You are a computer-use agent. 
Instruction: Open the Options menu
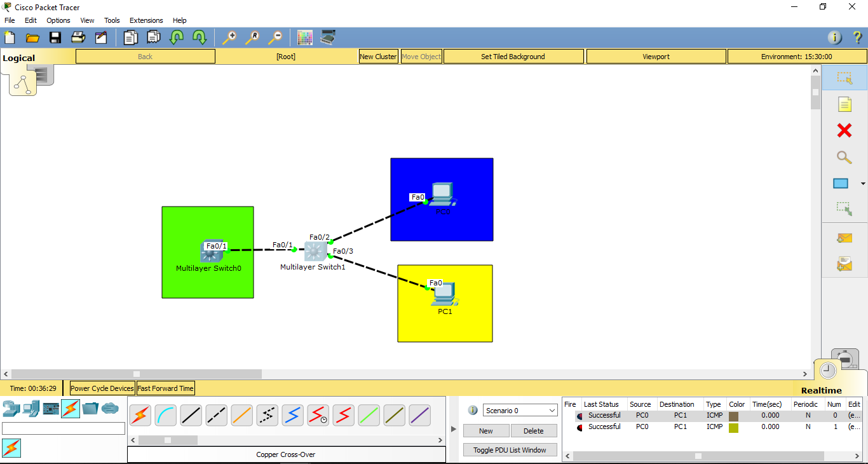pyautogui.click(x=58, y=20)
